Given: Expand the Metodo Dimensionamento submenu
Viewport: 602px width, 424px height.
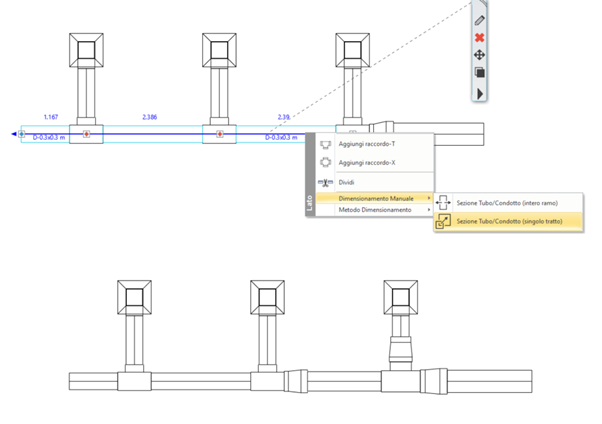Looking at the screenshot, I should pos(374,210).
